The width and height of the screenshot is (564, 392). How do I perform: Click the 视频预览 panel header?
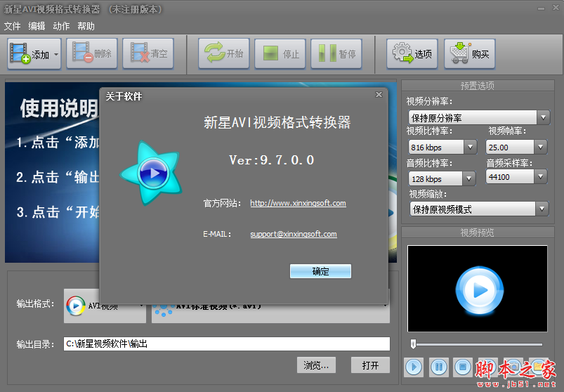coord(478,233)
